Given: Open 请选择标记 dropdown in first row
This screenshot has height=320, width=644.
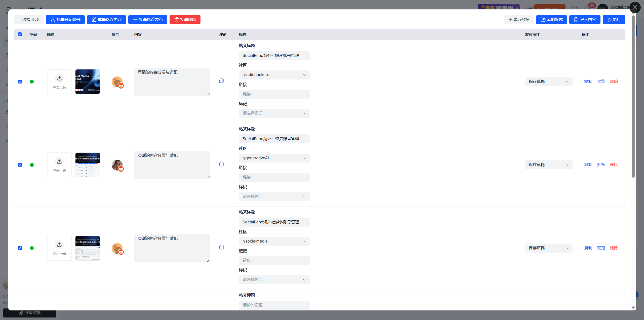Looking at the screenshot, I should click(x=274, y=113).
